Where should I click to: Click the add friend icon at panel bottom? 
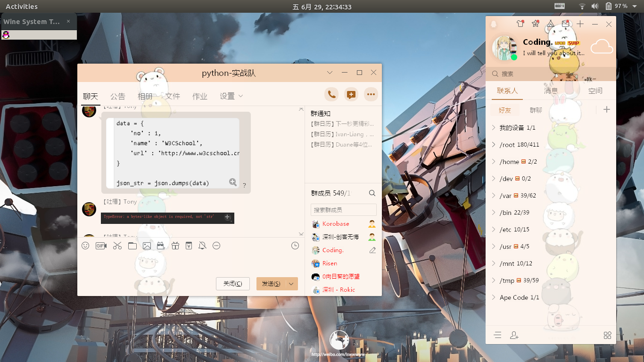coord(514,335)
